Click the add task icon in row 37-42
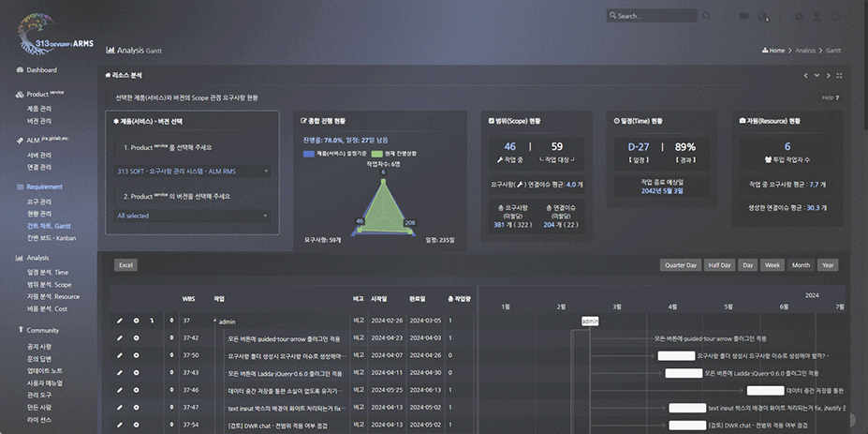Image resolution: width=868 pixels, height=434 pixels. pos(136,338)
